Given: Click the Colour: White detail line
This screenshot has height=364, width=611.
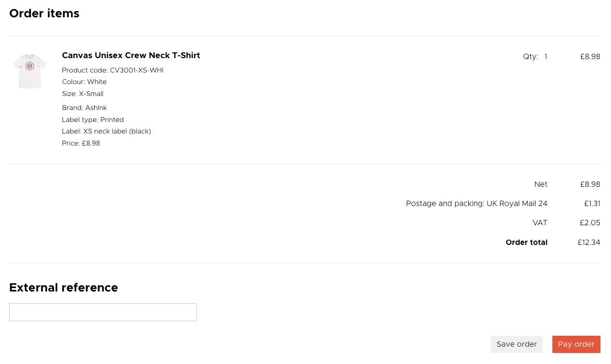Looking at the screenshot, I should point(84,82).
